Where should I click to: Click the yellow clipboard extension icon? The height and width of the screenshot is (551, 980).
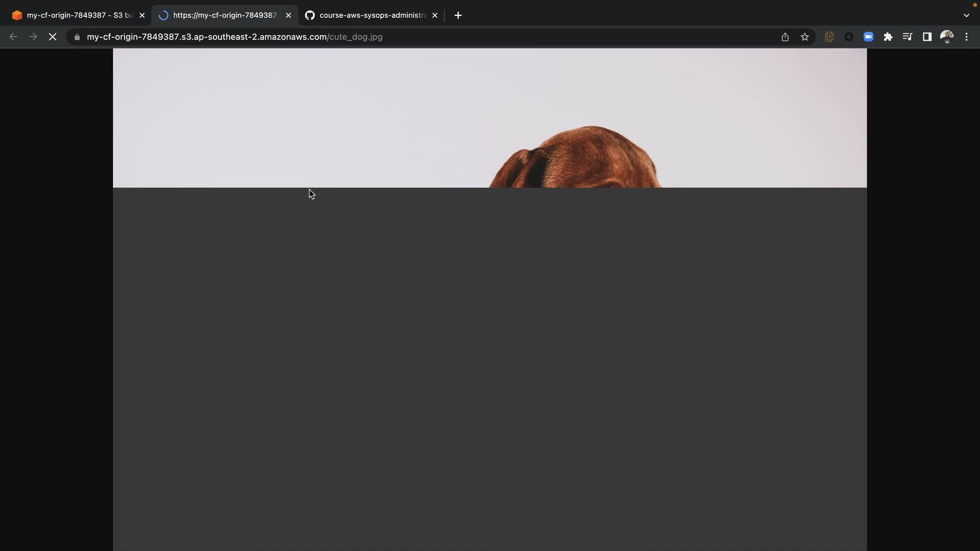click(x=829, y=37)
